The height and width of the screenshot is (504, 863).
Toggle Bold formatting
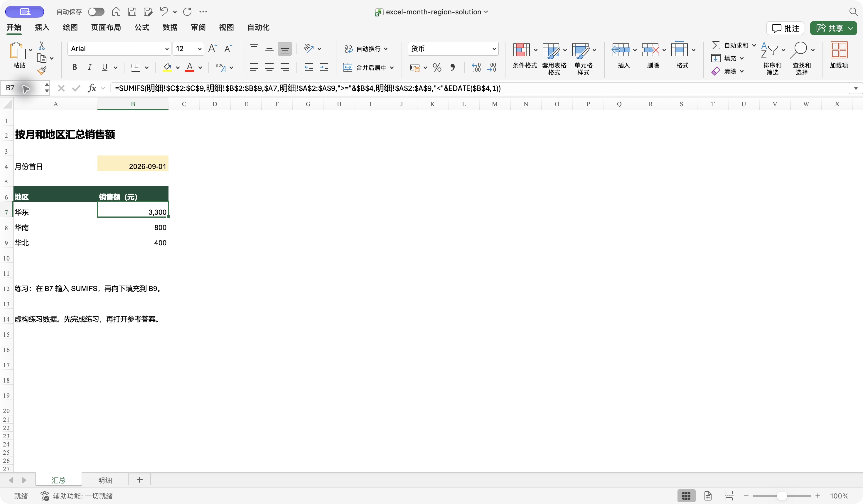point(74,67)
